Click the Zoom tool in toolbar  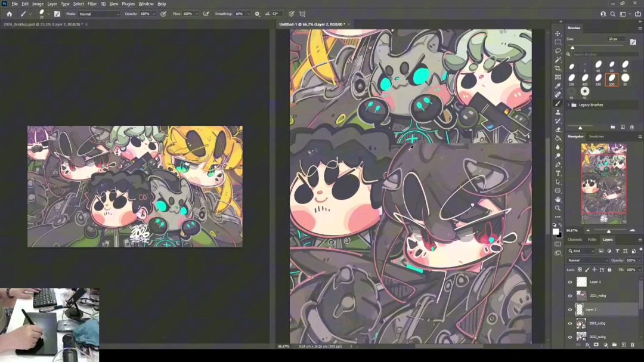[x=558, y=208]
